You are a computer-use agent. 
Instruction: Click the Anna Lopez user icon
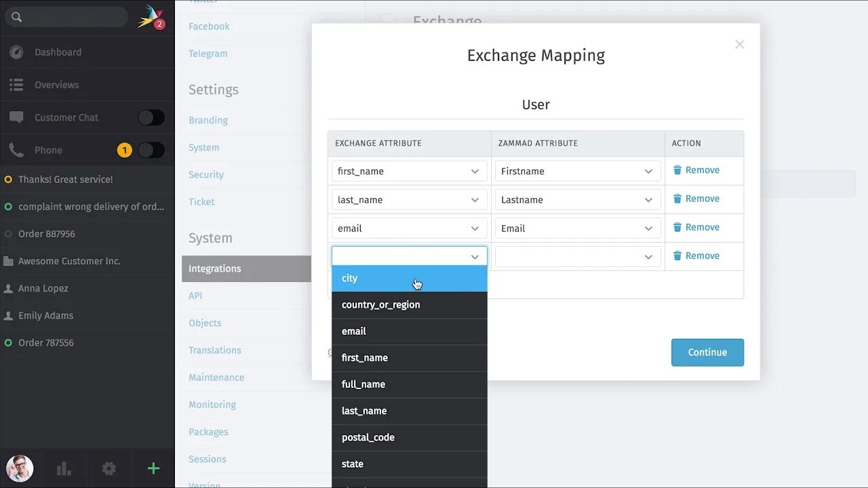tap(8, 288)
